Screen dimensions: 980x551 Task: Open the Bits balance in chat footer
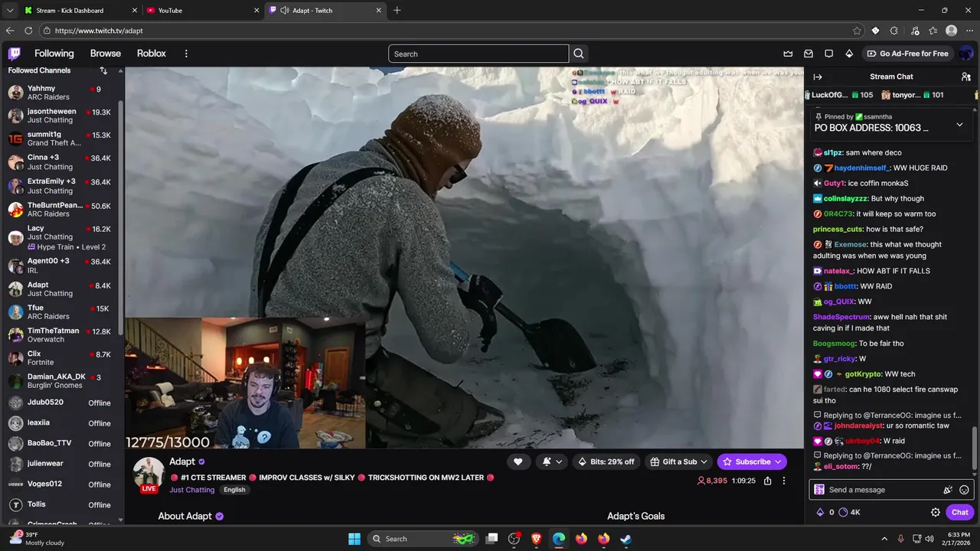(x=825, y=512)
